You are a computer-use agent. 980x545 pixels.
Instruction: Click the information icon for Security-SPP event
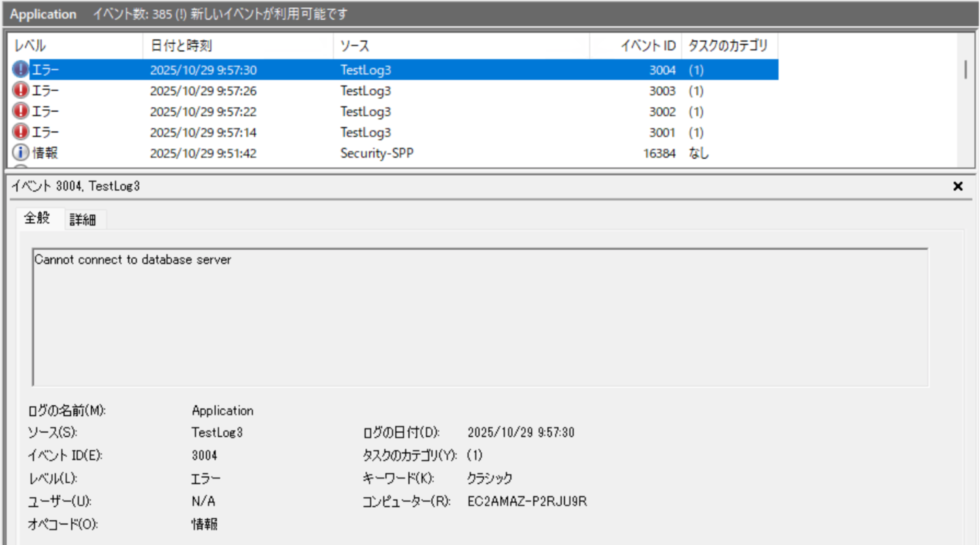click(x=21, y=153)
